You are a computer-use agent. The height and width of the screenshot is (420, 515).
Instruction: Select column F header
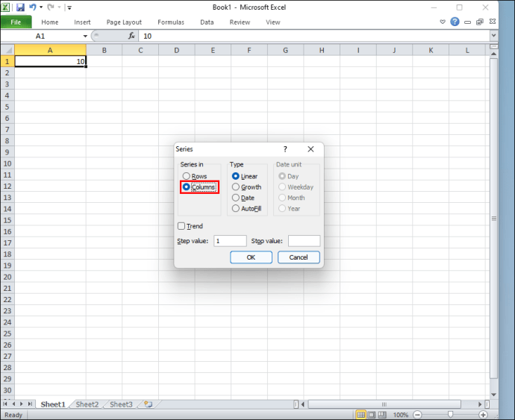pos(249,50)
